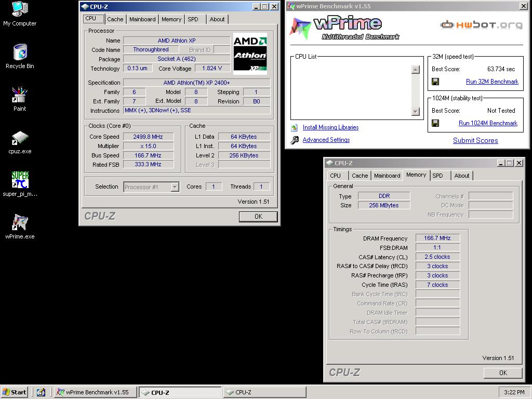Open My Computer desktop icon

point(20,14)
